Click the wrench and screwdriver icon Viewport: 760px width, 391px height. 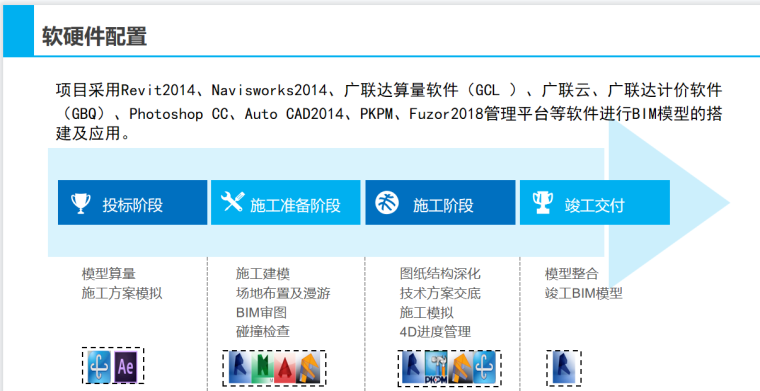(x=232, y=201)
